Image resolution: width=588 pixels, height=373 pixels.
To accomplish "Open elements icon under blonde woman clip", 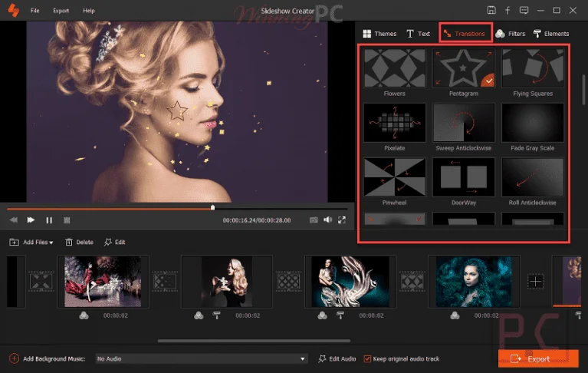I will click(x=216, y=315).
